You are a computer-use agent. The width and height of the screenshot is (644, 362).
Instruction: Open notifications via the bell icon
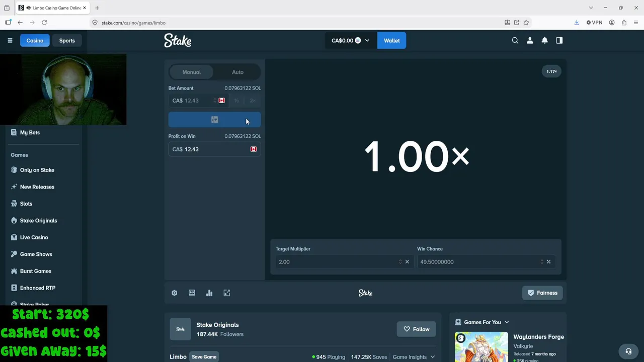tap(544, 40)
